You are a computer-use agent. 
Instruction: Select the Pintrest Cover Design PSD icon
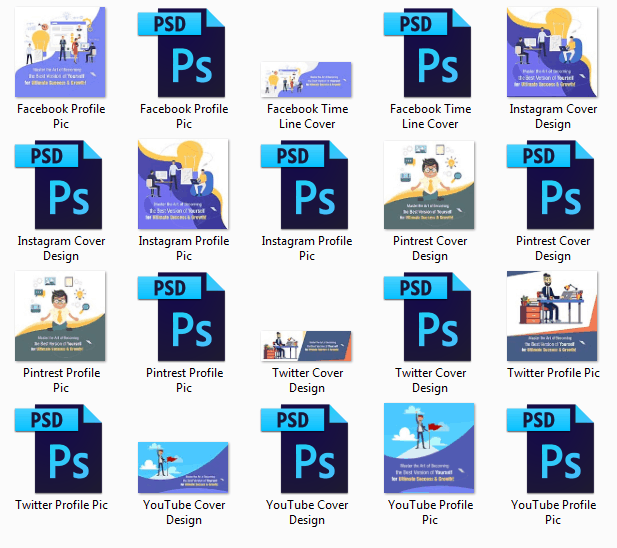click(553, 185)
